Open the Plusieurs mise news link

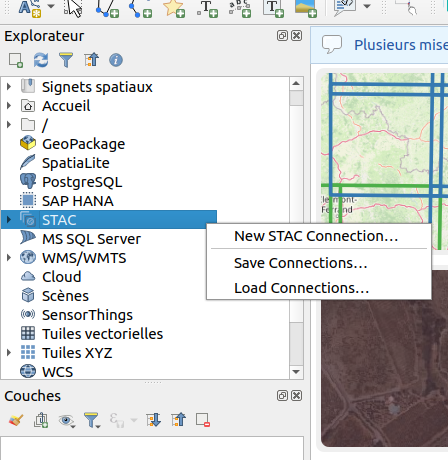coord(401,45)
